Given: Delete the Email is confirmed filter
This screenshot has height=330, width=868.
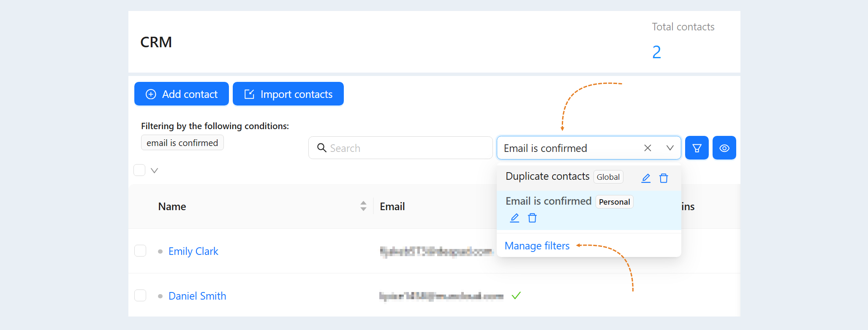Looking at the screenshot, I should [x=532, y=218].
